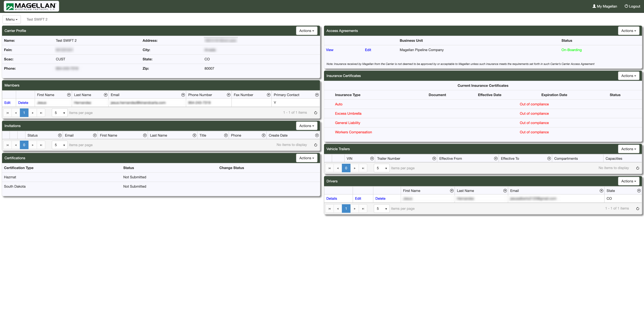Open Insurance Certificates Actions dropdown

pyautogui.click(x=628, y=76)
